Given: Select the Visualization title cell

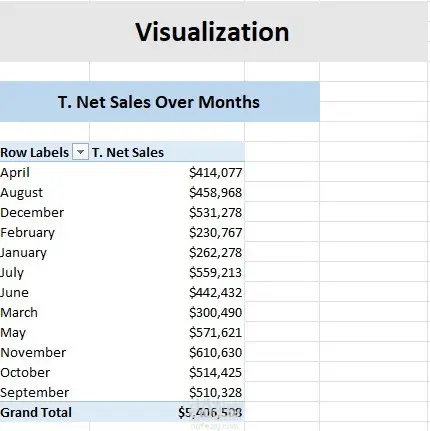Looking at the screenshot, I should pos(212,32).
